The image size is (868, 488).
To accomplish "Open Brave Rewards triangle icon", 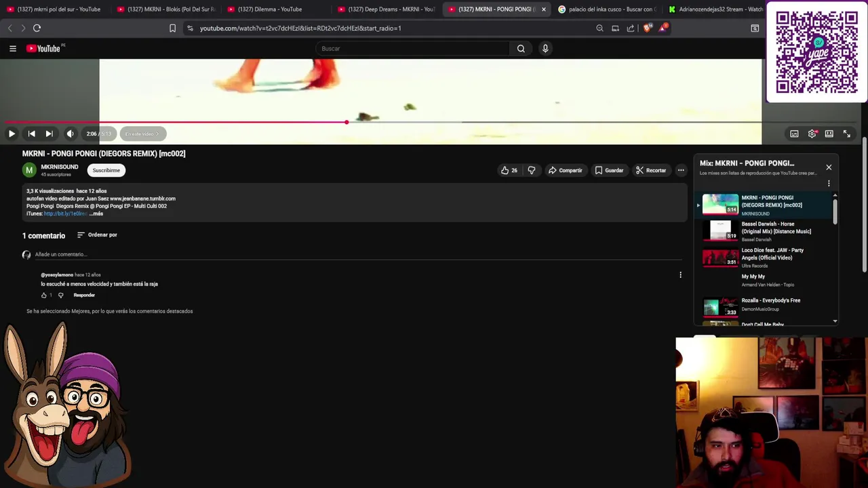I will click(x=663, y=28).
